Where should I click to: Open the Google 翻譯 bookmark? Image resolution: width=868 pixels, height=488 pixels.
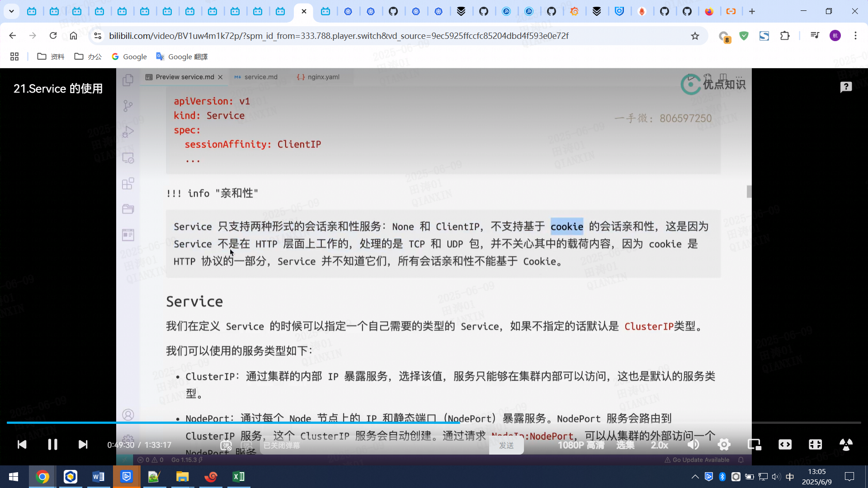[182, 56]
